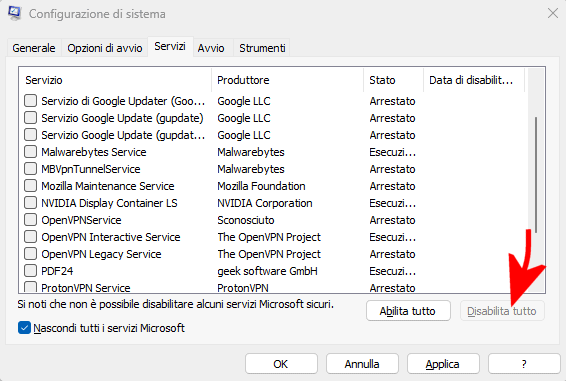This screenshot has width=566, height=381.
Task: Apply changes with the Applica button
Action: point(443,364)
